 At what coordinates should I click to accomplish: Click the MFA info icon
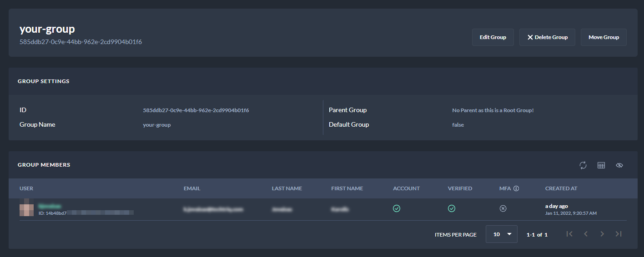pyautogui.click(x=516, y=188)
